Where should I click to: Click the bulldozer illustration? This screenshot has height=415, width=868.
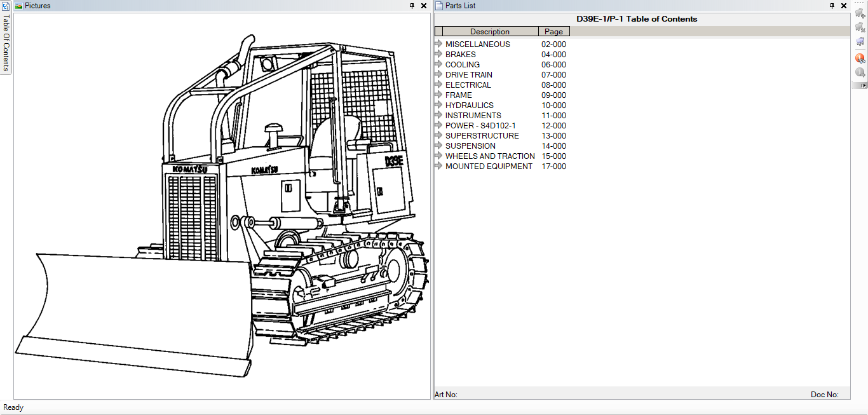point(222,210)
